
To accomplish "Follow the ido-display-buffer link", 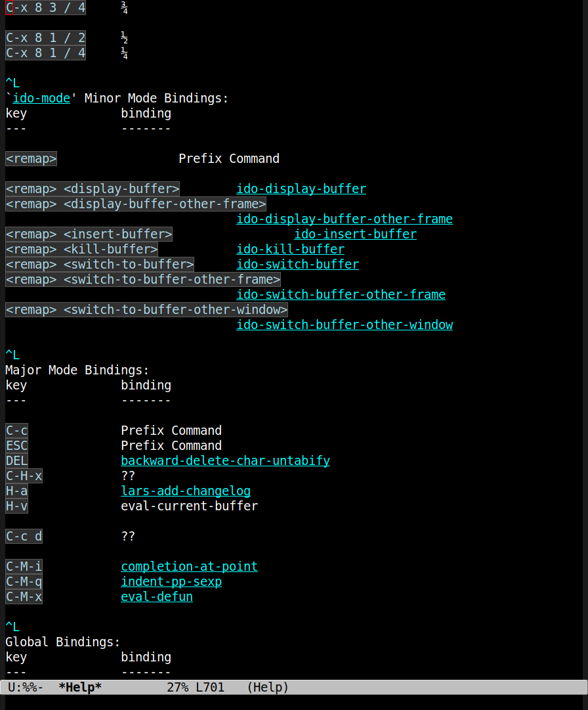I will [x=301, y=189].
